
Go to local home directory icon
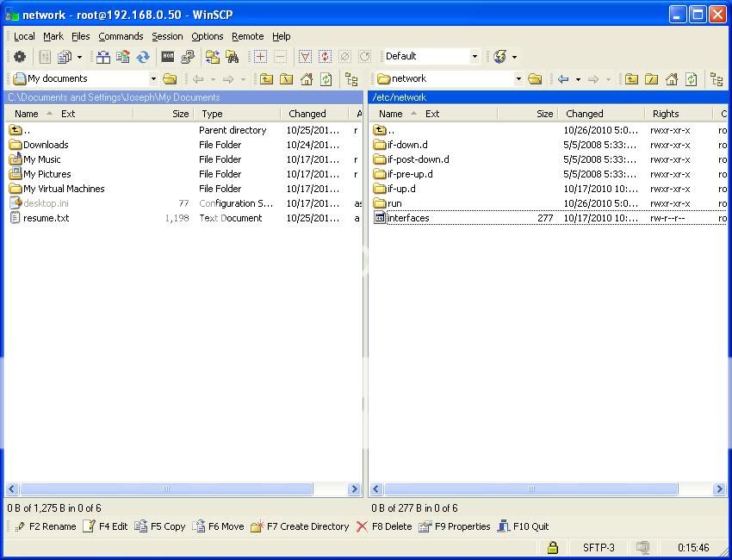(306, 79)
